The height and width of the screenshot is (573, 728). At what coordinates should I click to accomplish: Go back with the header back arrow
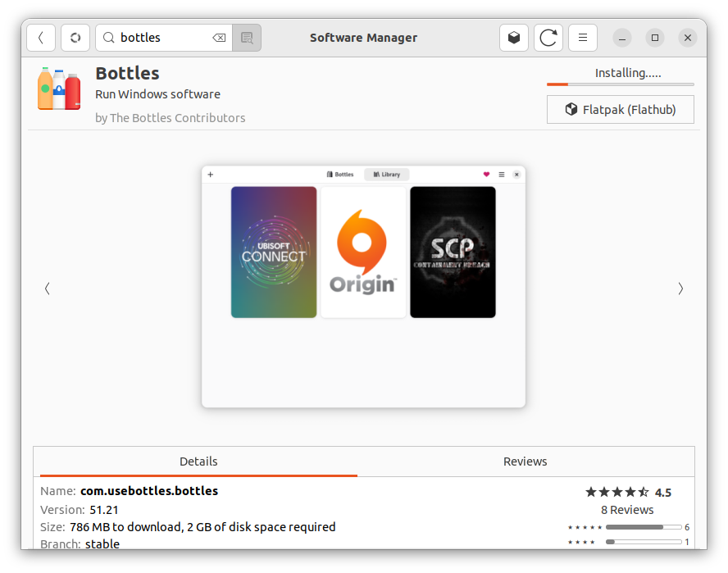click(x=41, y=38)
